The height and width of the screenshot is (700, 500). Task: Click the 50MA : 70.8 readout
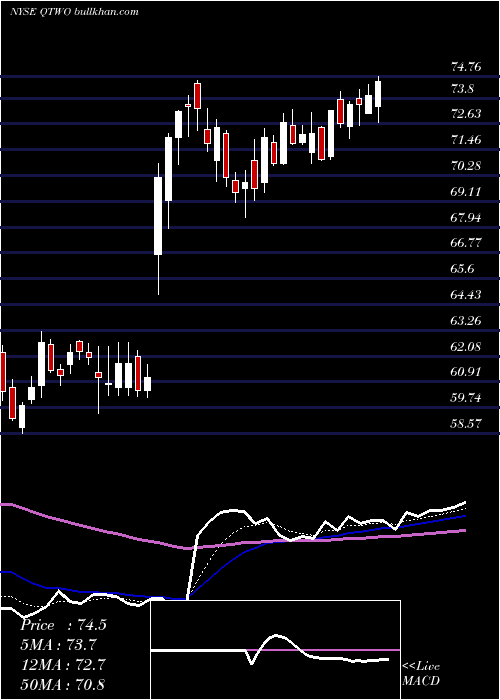[63, 684]
